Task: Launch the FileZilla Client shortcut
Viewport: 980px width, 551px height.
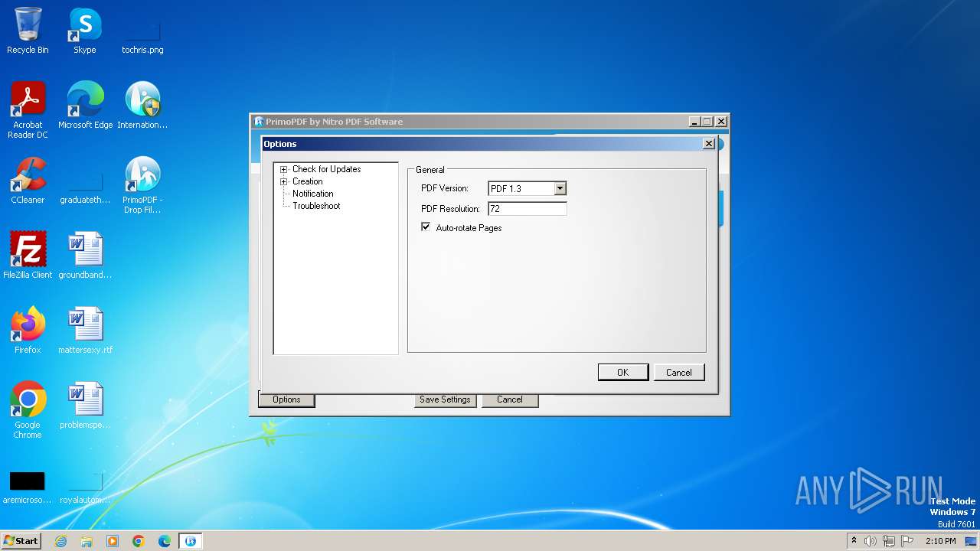Action: click(28, 256)
